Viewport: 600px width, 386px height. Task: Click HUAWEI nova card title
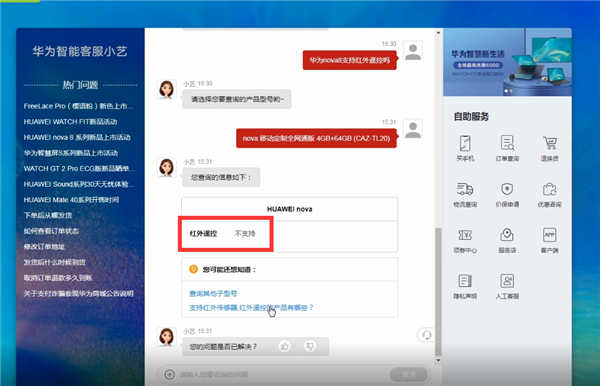pyautogui.click(x=290, y=209)
